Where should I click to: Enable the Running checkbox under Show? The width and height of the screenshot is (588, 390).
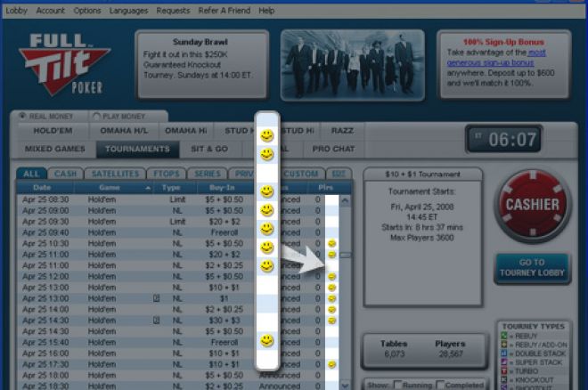(x=397, y=385)
